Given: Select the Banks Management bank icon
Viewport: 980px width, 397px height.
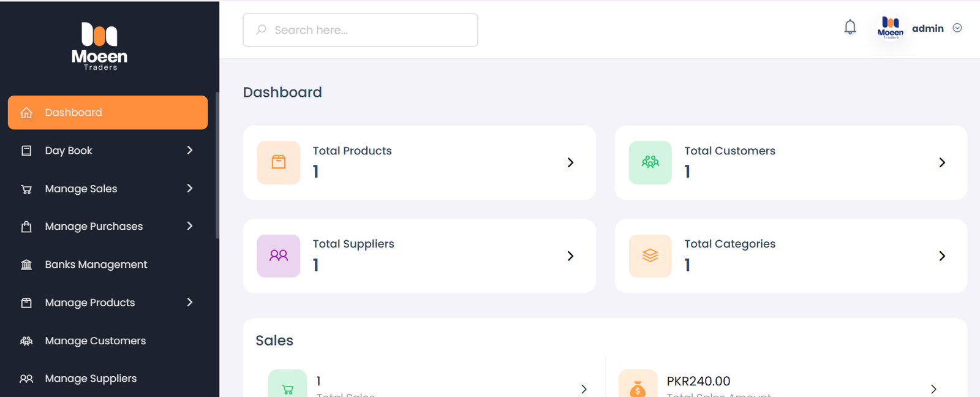Looking at the screenshot, I should point(26,264).
